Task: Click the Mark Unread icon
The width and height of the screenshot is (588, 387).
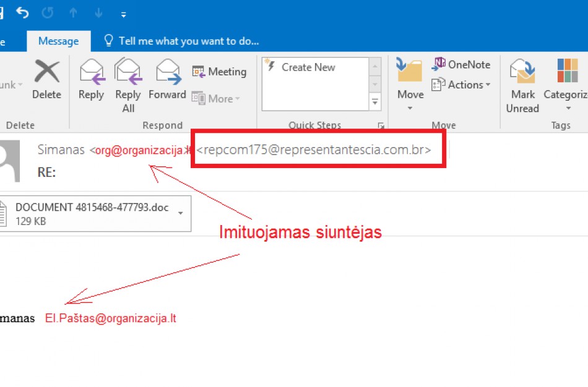Action: click(x=522, y=72)
